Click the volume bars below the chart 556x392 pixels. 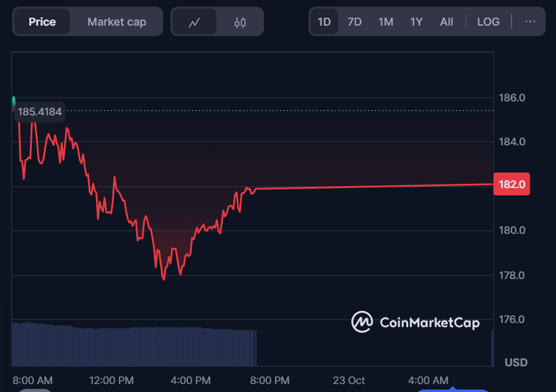pyautogui.click(x=133, y=345)
